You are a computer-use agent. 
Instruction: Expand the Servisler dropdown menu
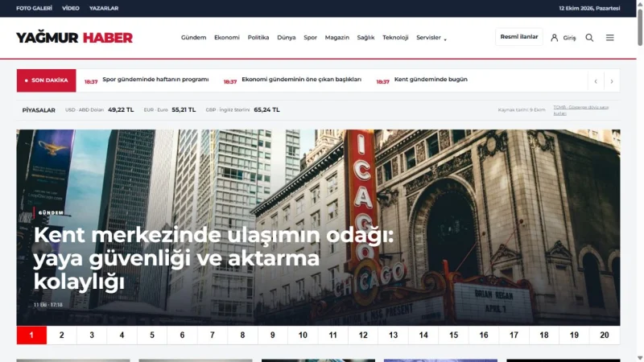[431, 38]
